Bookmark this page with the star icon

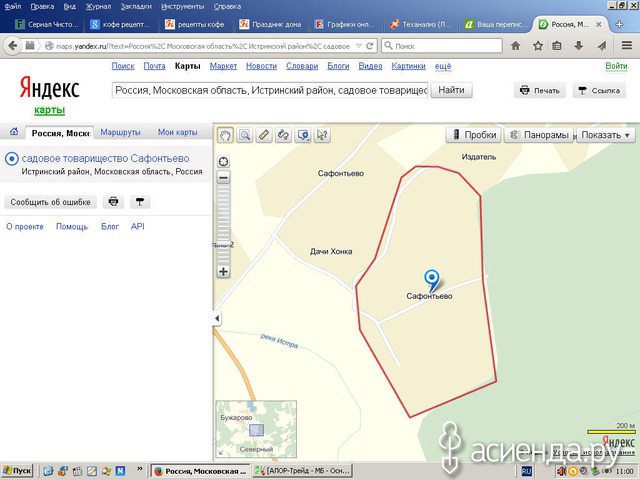(x=538, y=46)
